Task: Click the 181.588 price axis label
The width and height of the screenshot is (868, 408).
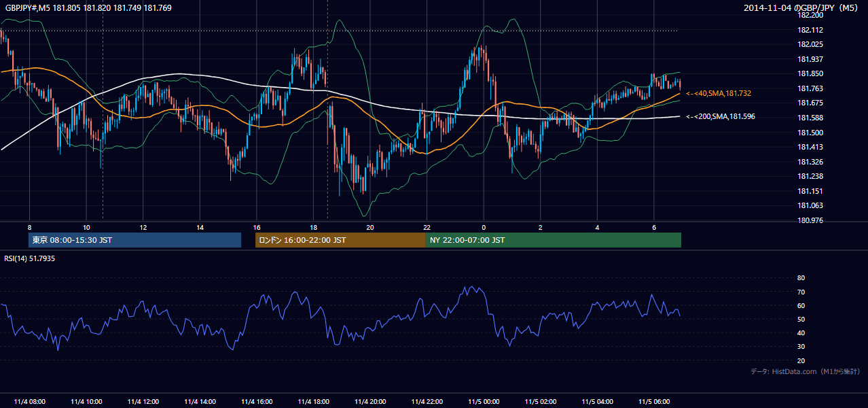Action: [810, 118]
